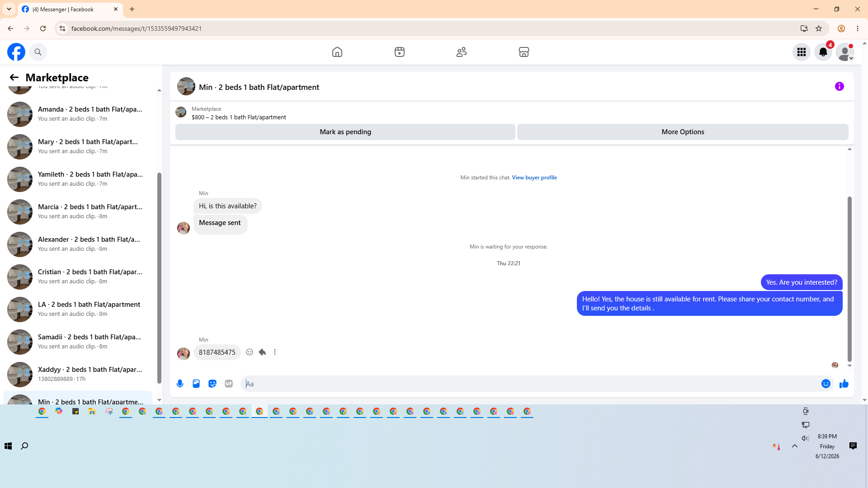
Task: Open the More Options button
Action: (683, 132)
